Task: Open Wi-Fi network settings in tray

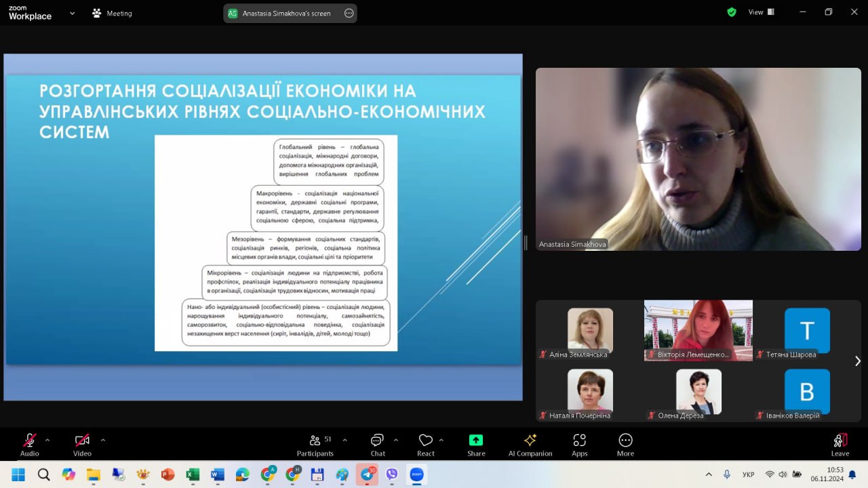Action: point(770,474)
